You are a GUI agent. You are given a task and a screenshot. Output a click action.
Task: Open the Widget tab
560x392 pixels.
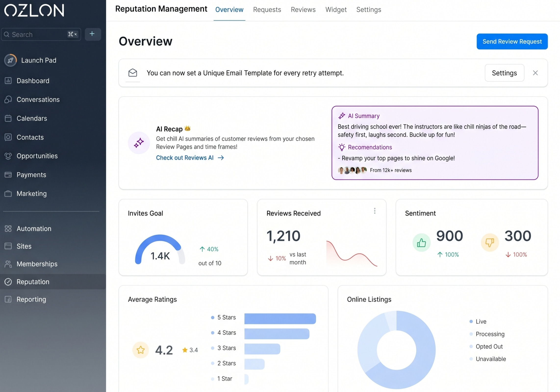click(x=336, y=10)
